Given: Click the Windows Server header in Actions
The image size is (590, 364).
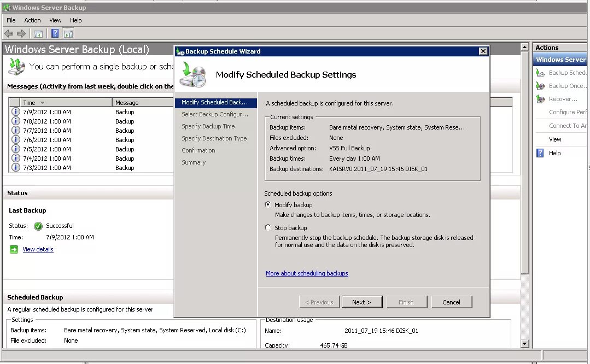Looking at the screenshot, I should click(560, 60).
